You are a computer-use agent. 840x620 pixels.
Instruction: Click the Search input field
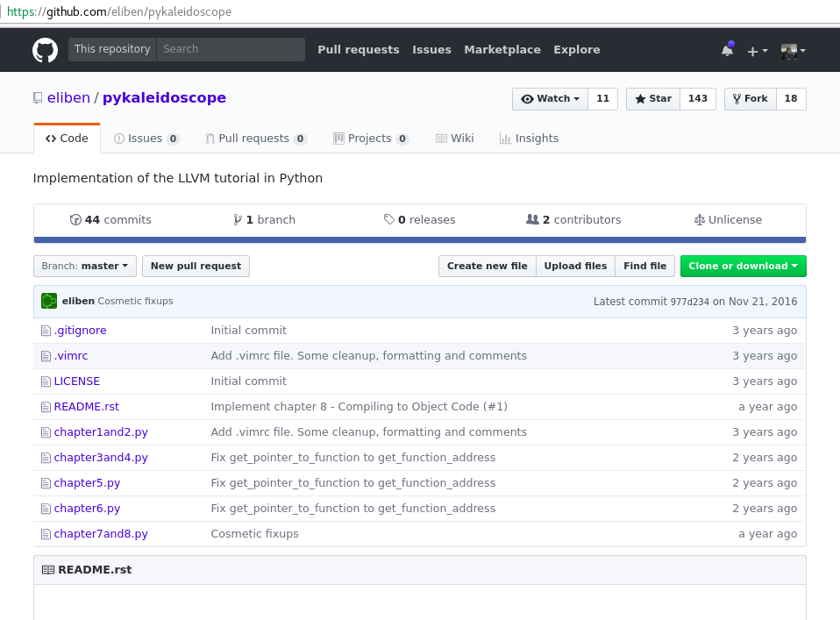click(231, 49)
